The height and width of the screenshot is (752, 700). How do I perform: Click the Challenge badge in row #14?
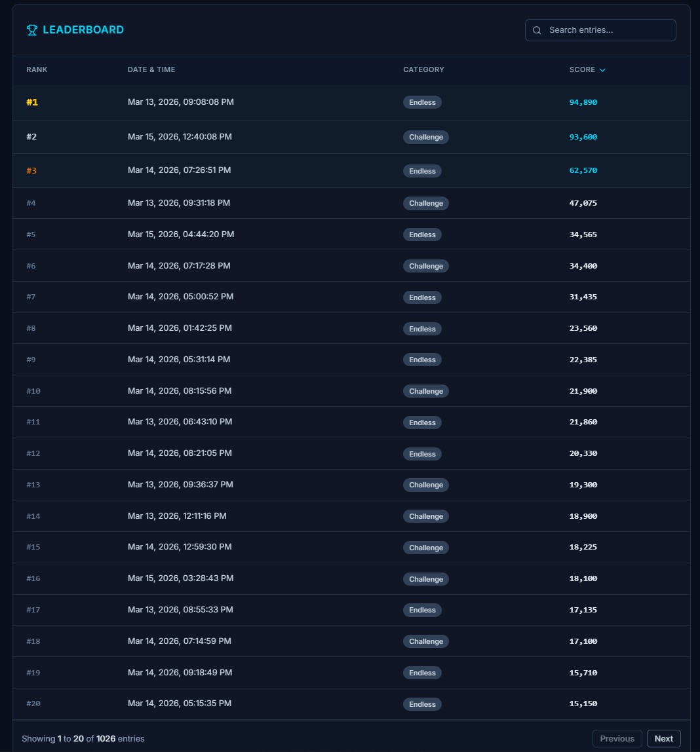click(426, 517)
